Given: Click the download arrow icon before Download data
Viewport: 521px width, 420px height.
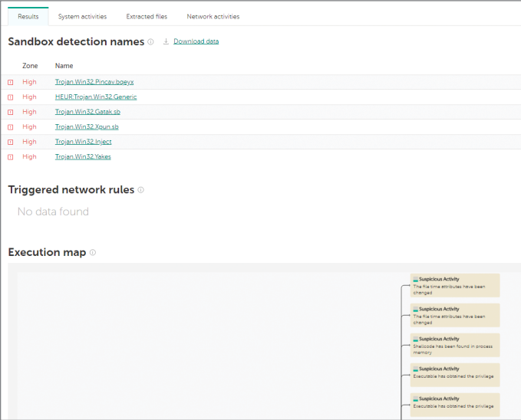Looking at the screenshot, I should pos(166,41).
